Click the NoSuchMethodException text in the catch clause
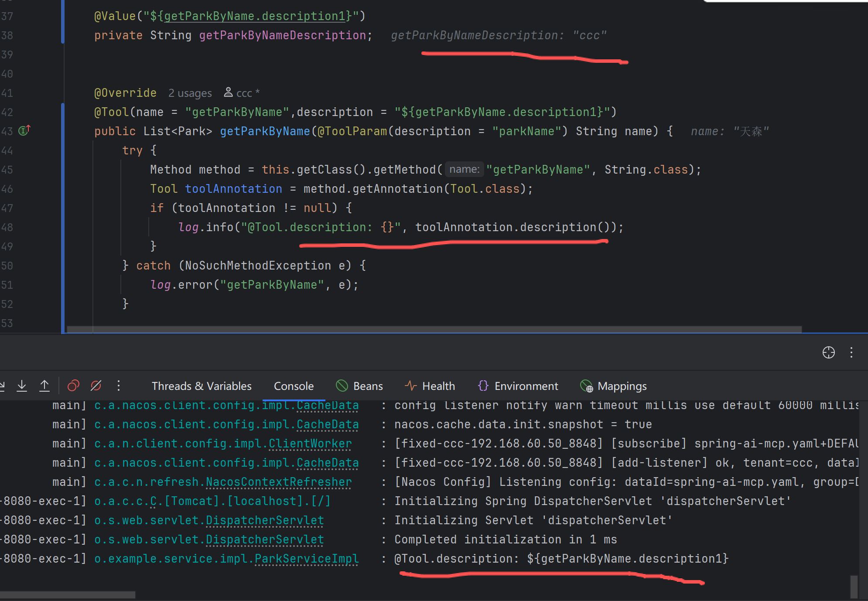 258,266
